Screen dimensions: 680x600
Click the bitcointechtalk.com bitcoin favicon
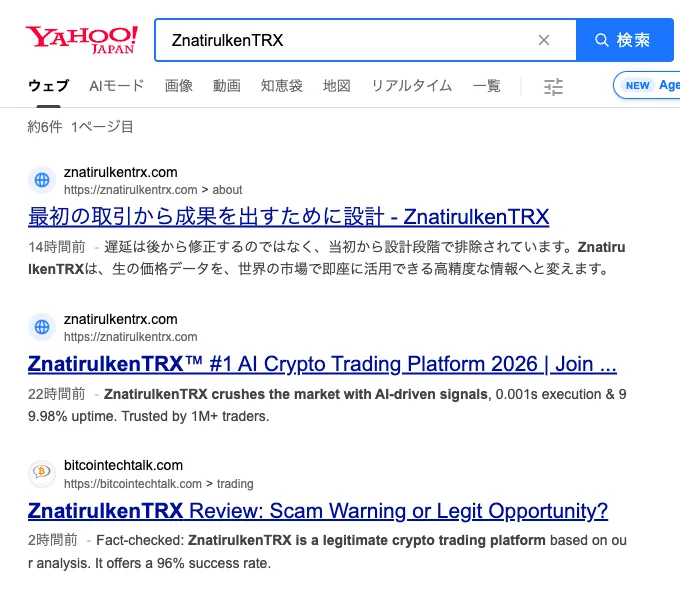[42, 473]
